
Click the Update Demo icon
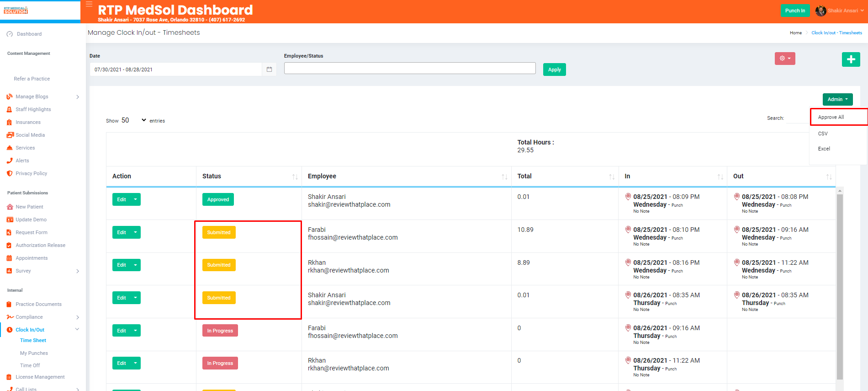pyautogui.click(x=10, y=220)
